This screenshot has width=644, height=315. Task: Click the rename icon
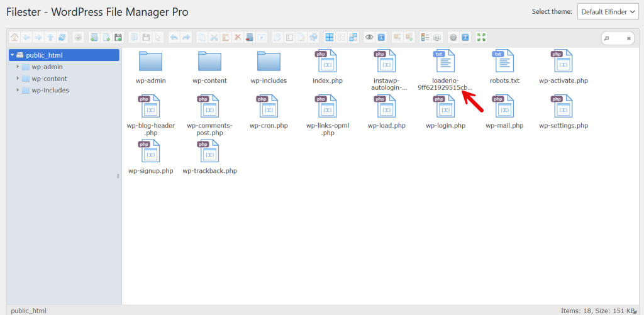click(x=289, y=37)
